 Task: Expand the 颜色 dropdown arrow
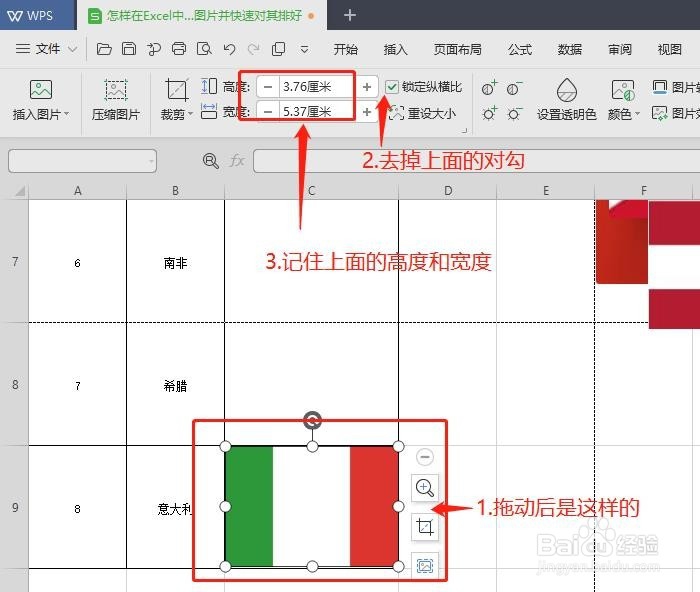point(637,114)
